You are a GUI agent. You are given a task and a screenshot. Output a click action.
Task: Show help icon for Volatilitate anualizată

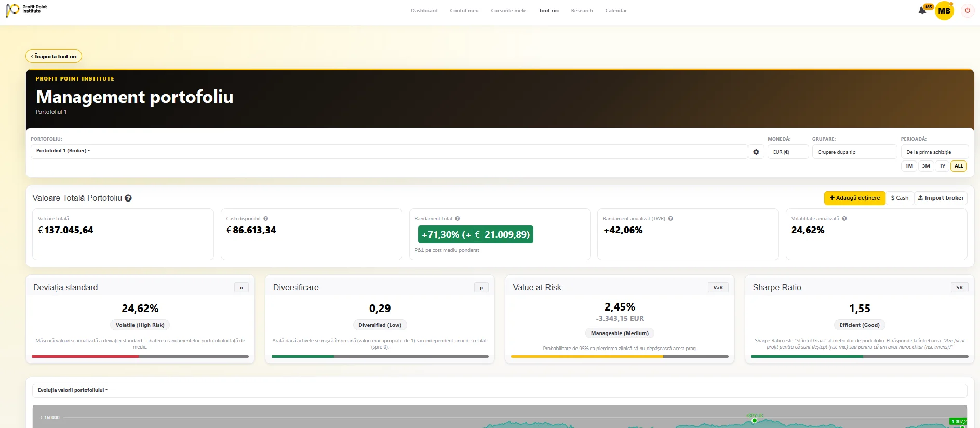(x=844, y=219)
